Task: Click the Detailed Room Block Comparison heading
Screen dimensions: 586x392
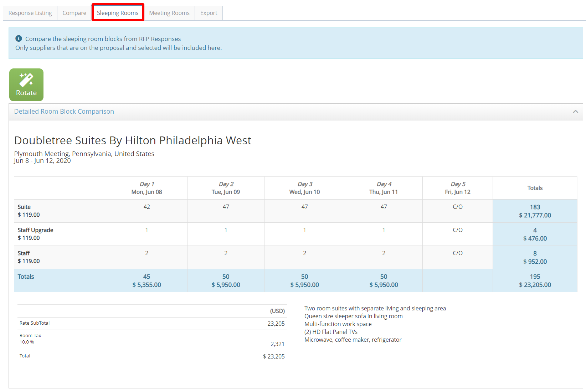Action: point(64,112)
